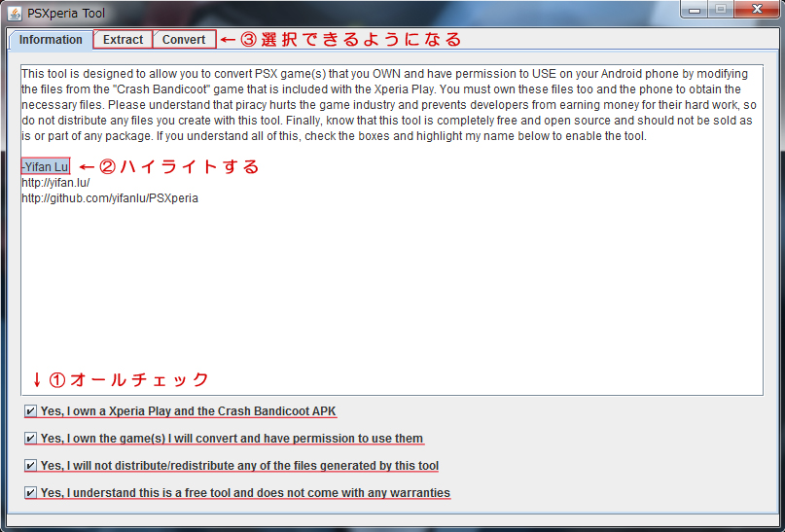
Task: Click the http://yifan.lu/ text
Action: click(55, 183)
